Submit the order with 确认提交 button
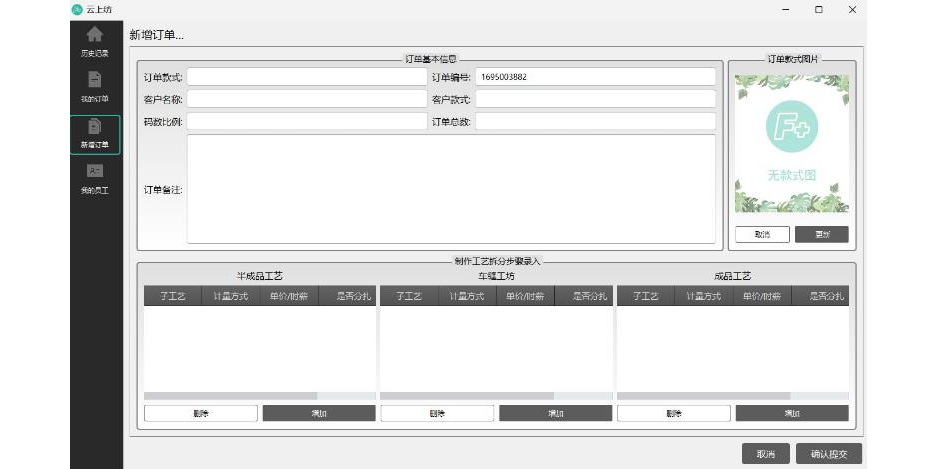This screenshot has height=469, width=938. [829, 454]
